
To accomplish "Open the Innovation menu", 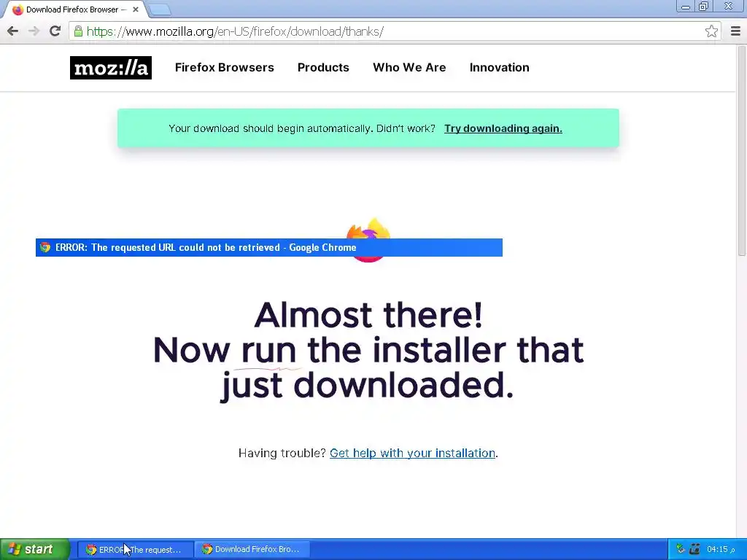I will tap(499, 68).
